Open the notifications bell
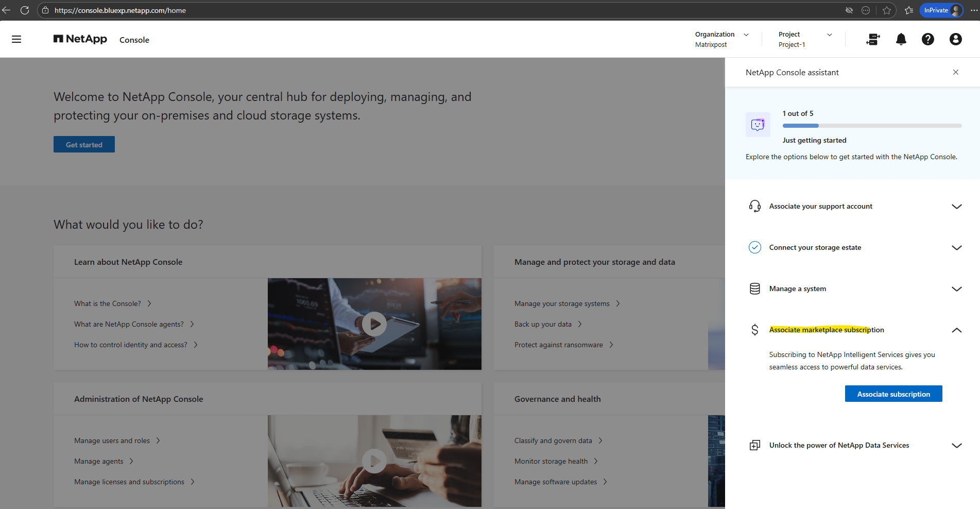The height and width of the screenshot is (509, 980). coord(901,39)
